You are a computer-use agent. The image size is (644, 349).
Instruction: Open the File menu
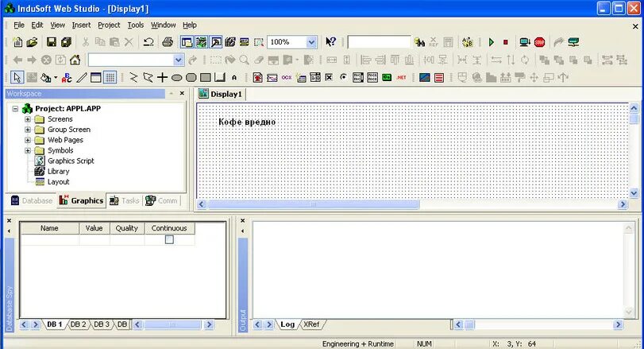(19, 25)
